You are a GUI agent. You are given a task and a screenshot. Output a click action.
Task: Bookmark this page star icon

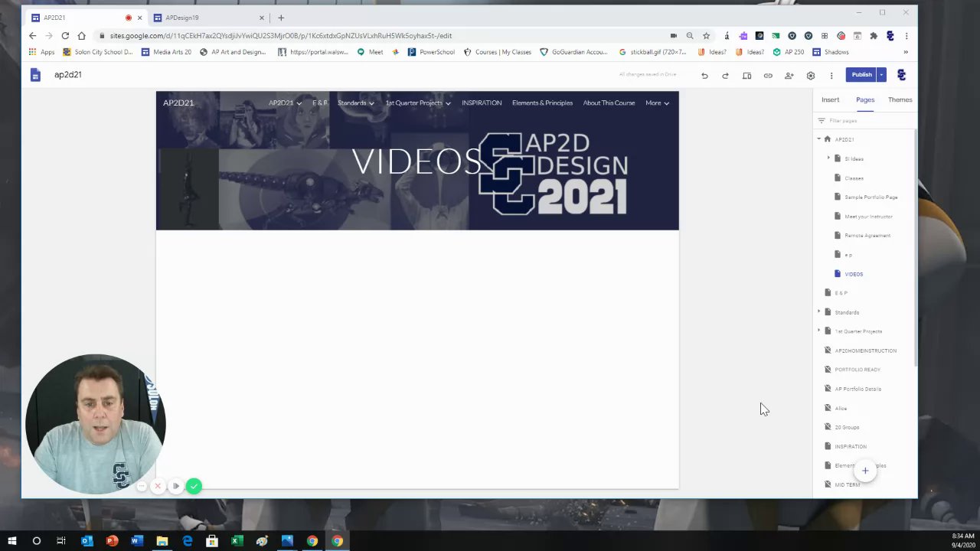pyautogui.click(x=706, y=35)
